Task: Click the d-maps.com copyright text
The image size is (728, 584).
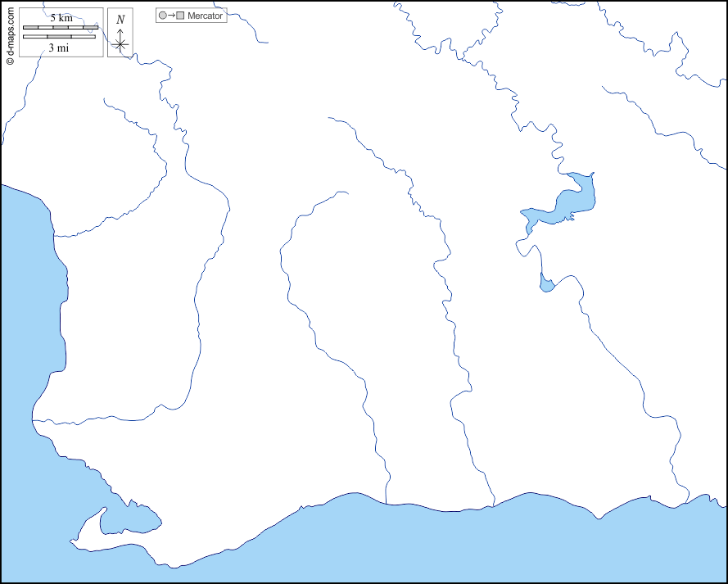Action: click(10, 34)
